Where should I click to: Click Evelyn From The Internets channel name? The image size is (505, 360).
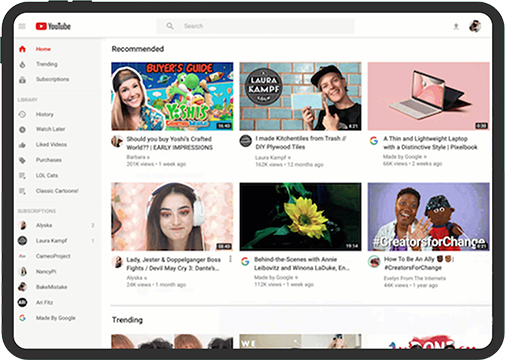click(415, 278)
